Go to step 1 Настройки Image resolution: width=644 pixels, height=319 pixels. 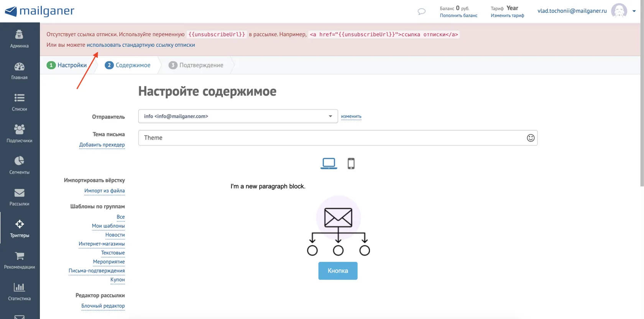coord(67,65)
